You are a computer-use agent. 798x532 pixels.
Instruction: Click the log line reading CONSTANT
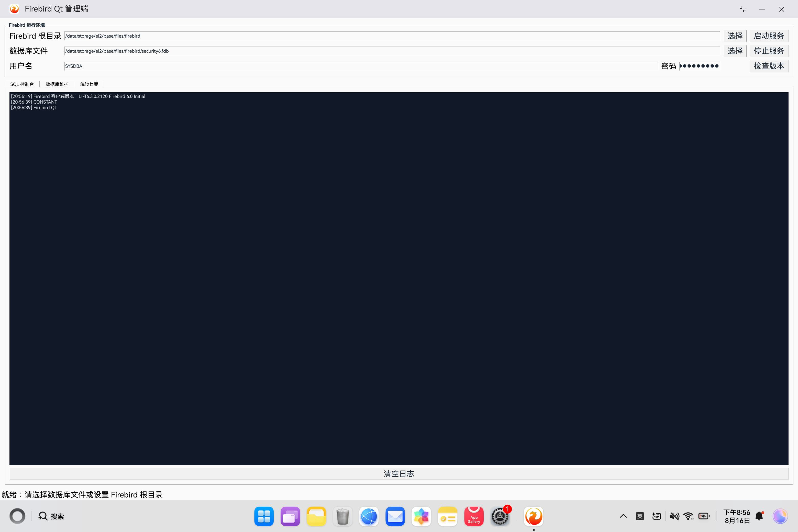34,102
